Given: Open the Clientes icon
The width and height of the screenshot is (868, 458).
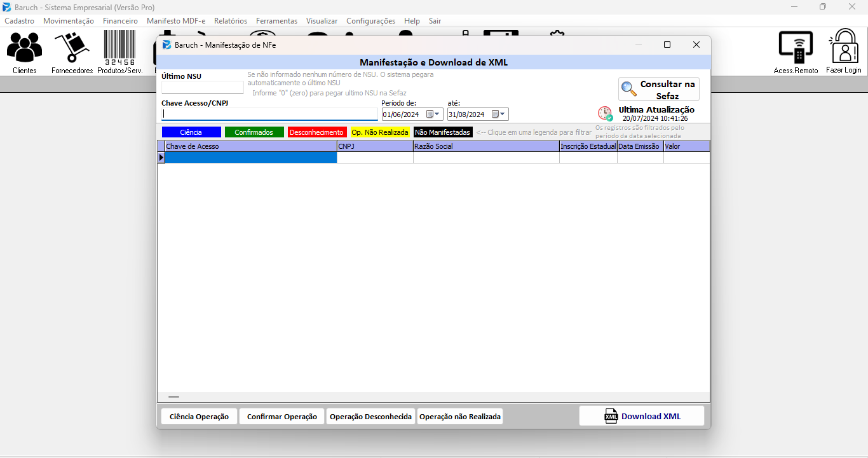Looking at the screenshot, I should point(25,48).
